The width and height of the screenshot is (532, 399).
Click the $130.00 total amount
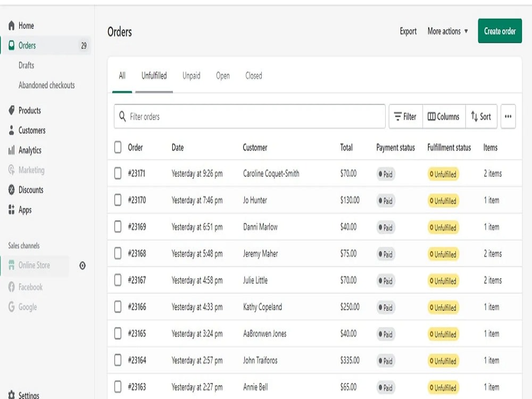click(350, 200)
